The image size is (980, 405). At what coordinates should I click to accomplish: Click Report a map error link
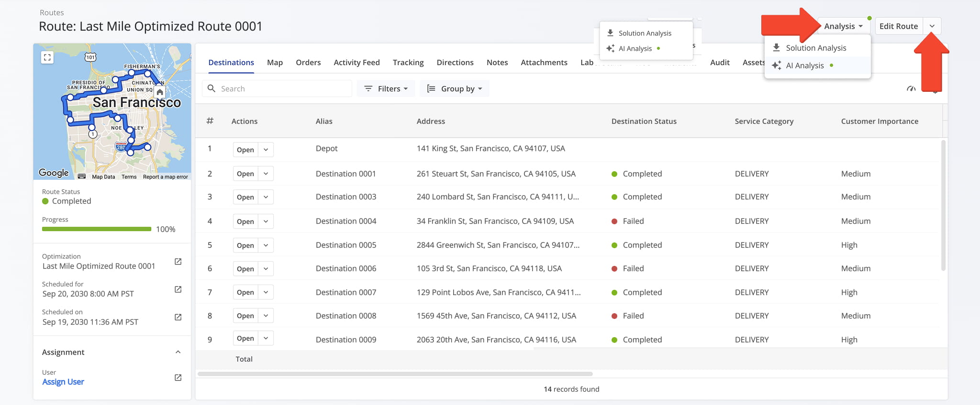(165, 177)
